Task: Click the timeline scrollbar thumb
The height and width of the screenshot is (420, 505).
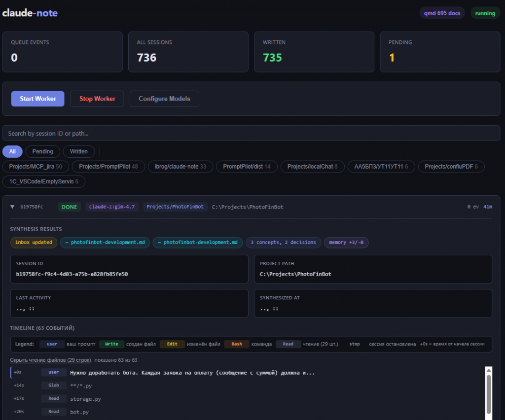Action: 489,394
